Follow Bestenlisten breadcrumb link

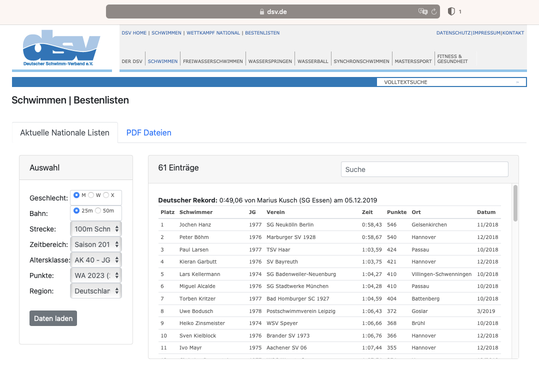(262, 33)
